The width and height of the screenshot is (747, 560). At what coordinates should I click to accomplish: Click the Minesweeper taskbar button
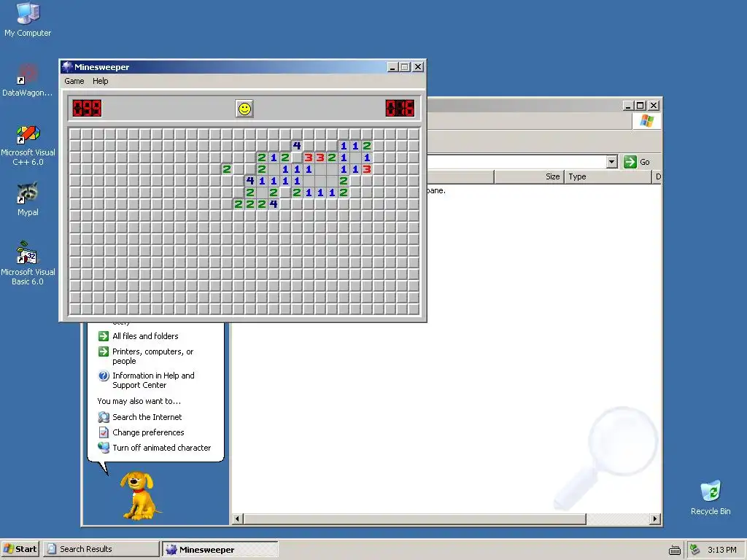220,550
